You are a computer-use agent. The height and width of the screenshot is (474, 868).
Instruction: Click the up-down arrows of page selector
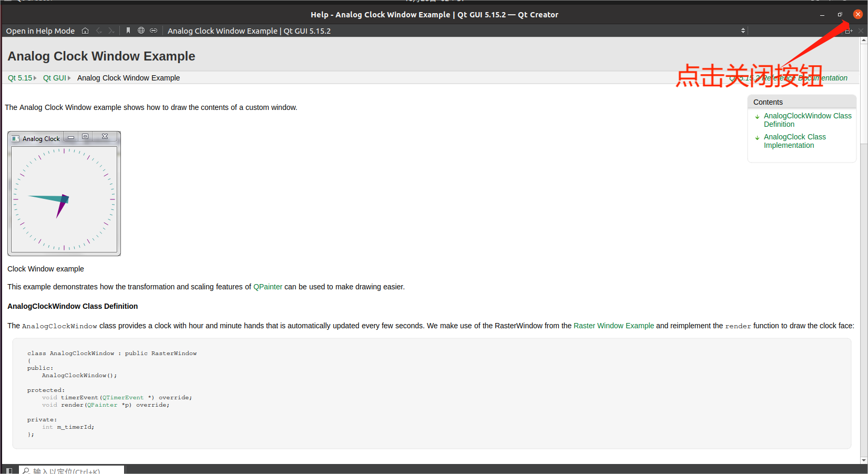pos(743,31)
